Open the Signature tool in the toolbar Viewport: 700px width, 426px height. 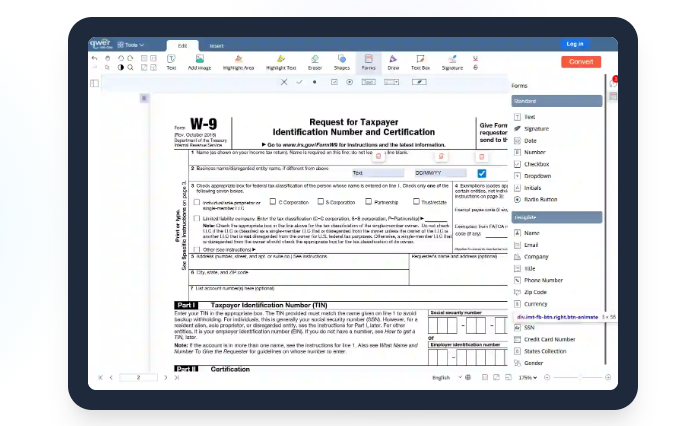(452, 62)
